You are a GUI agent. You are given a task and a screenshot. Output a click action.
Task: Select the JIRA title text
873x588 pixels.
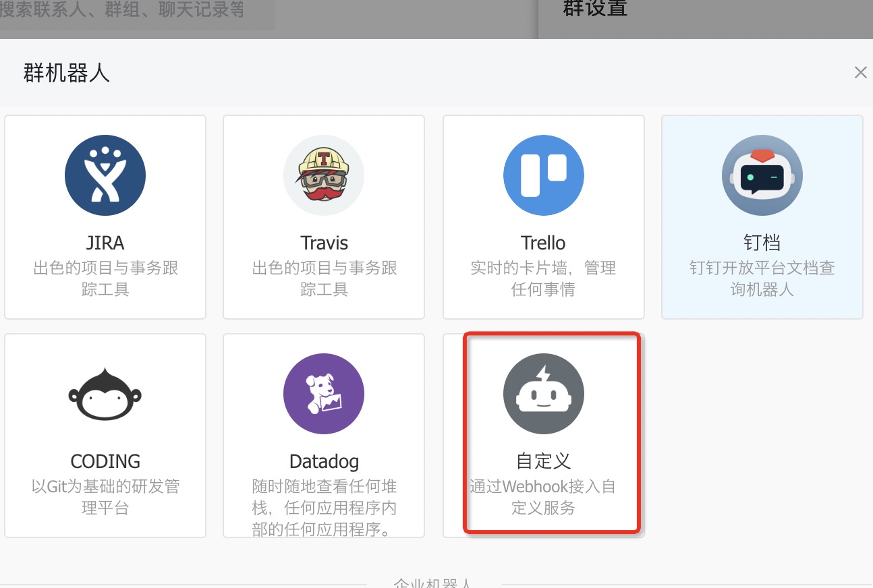[x=105, y=243]
